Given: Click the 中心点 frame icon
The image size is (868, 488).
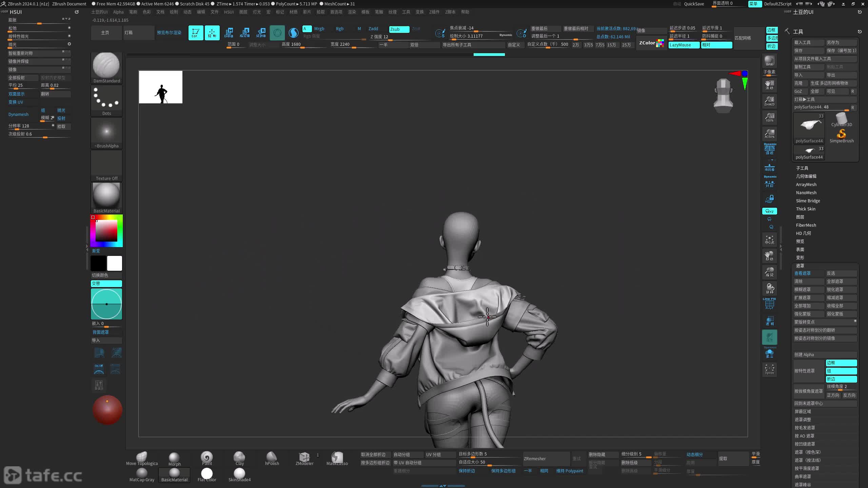Looking at the screenshot, I should (769, 240).
